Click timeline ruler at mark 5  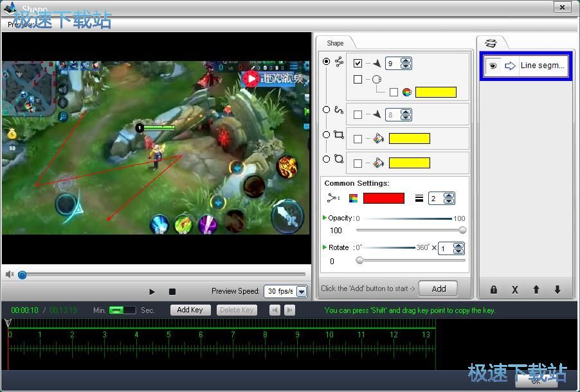point(168,335)
